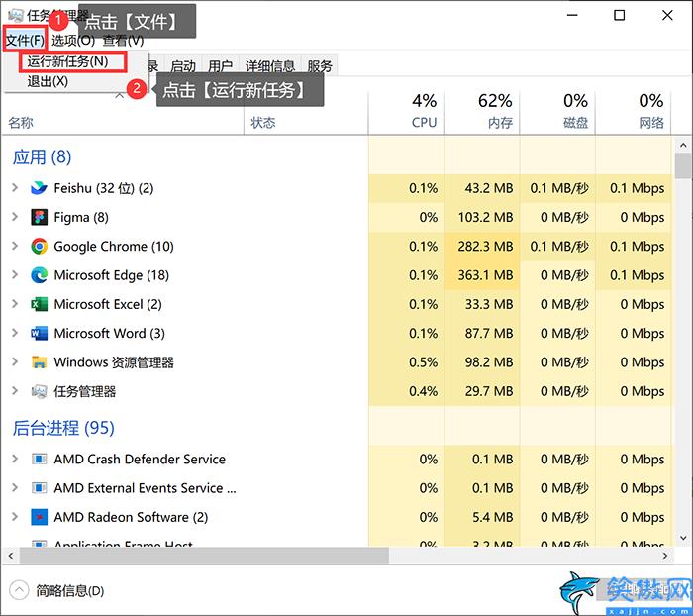Click the AMD Radeon Software icon

tap(39, 517)
